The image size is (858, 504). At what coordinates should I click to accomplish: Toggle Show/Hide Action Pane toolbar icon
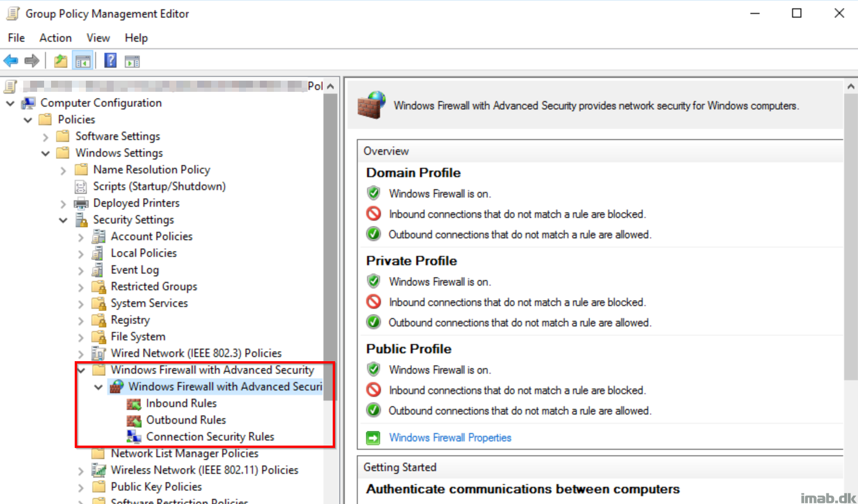[132, 61]
